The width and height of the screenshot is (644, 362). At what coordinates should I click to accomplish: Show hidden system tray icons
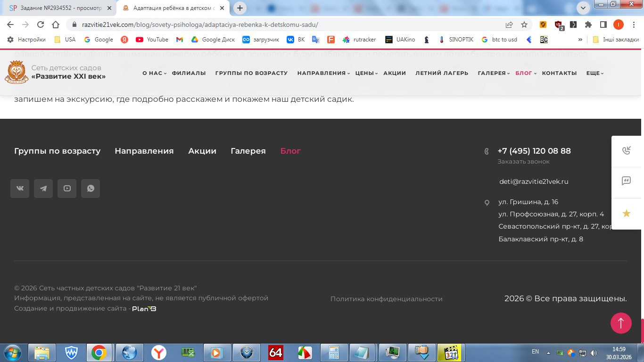(x=548, y=353)
